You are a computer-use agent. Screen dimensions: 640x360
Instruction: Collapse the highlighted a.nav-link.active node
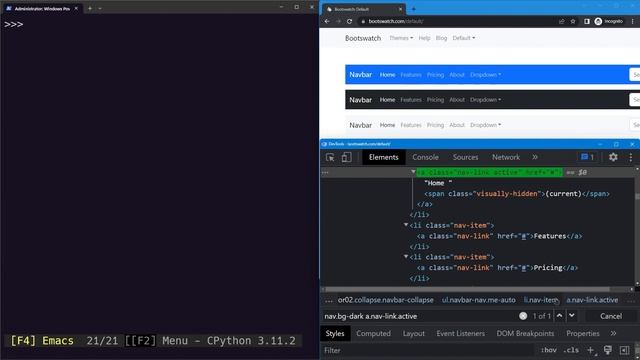pos(413,172)
